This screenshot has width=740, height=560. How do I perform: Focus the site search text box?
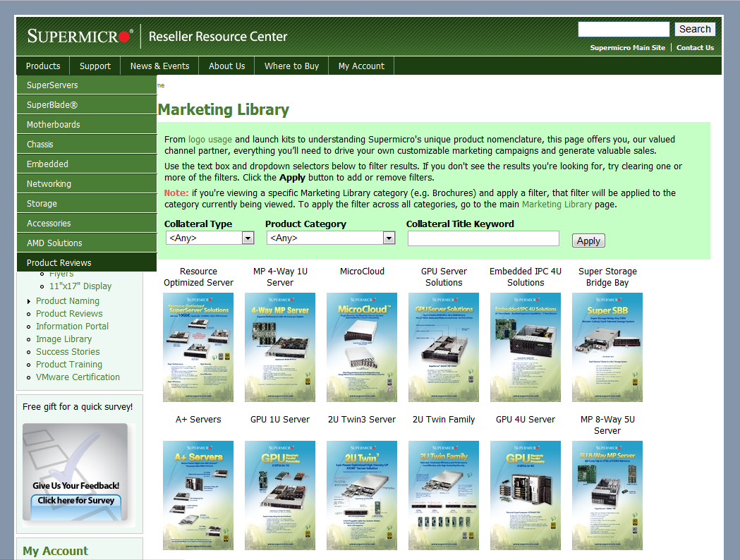pos(624,29)
